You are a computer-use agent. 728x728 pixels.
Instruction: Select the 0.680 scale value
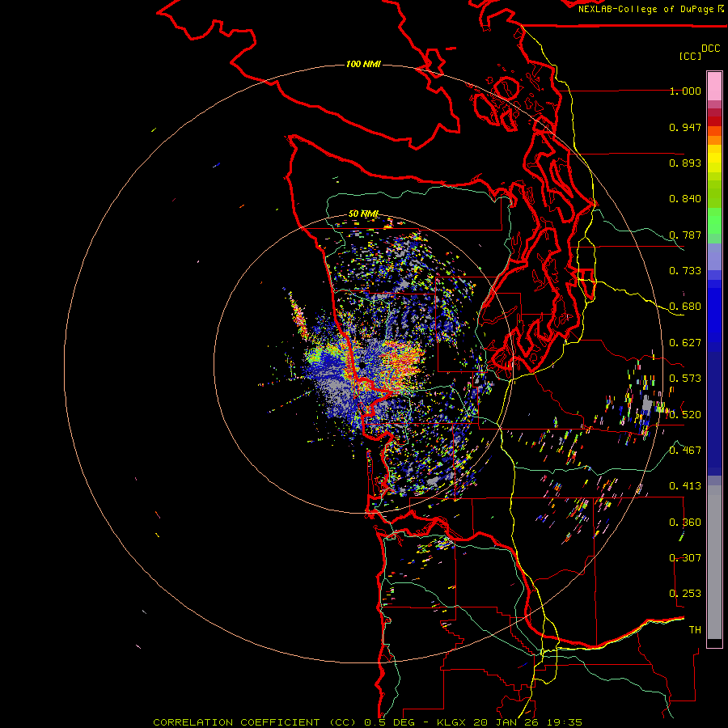pos(685,307)
